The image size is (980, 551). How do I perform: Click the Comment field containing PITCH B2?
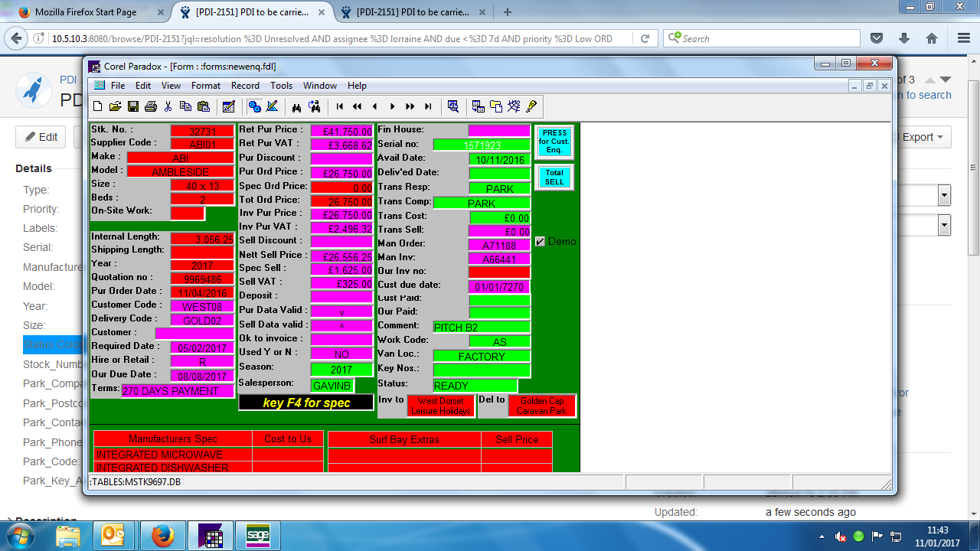click(x=482, y=327)
